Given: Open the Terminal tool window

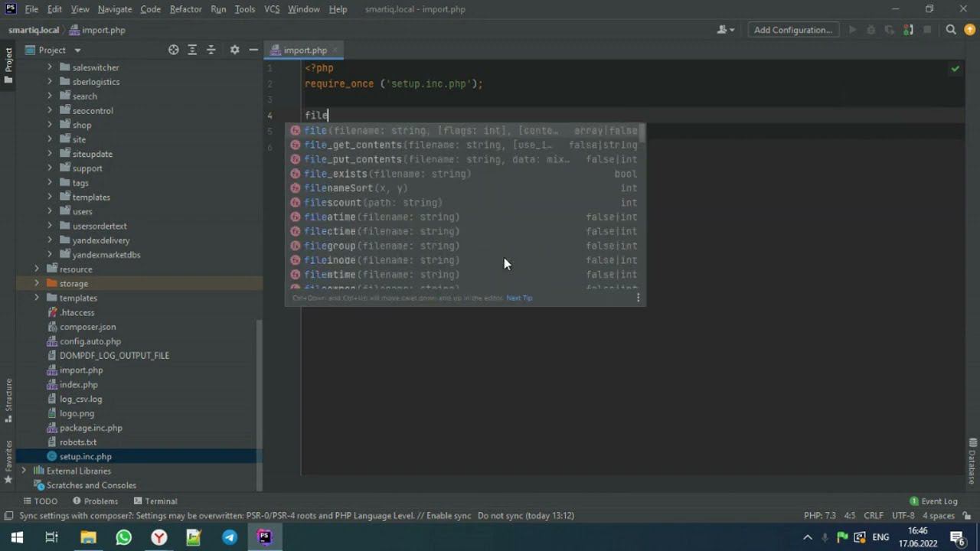Looking at the screenshot, I should pyautogui.click(x=155, y=501).
